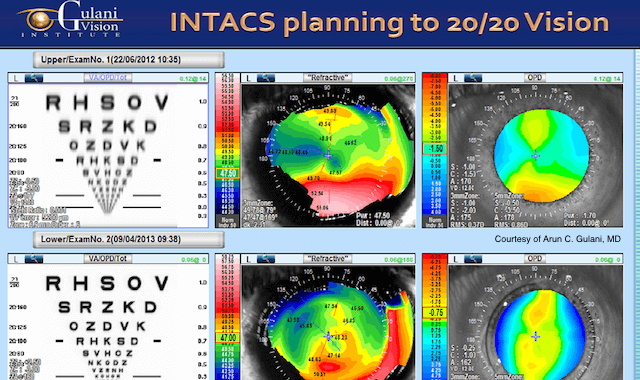Click the highlighted 47.00 value on lower scale

(x=227, y=338)
